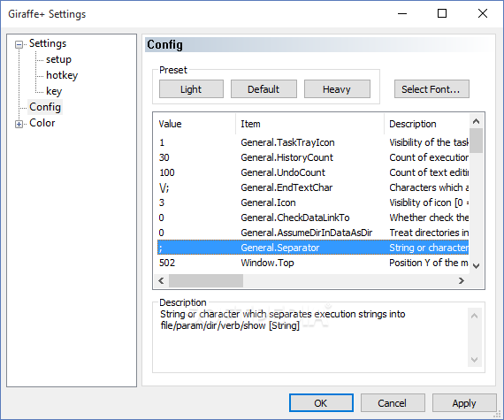Select the Window.Top row
The image size is (504, 420).
click(313, 263)
